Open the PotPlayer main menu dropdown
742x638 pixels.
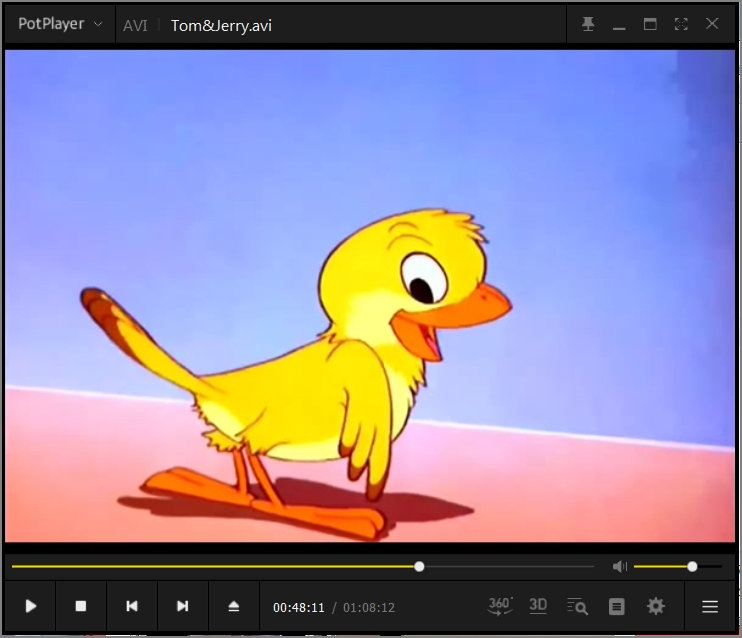[60, 24]
